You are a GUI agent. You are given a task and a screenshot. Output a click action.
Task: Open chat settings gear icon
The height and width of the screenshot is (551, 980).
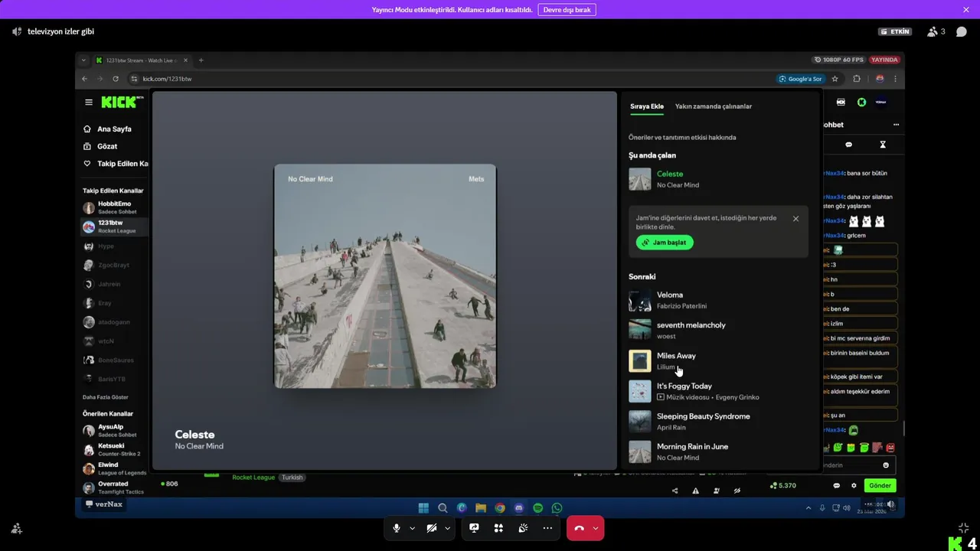click(854, 486)
